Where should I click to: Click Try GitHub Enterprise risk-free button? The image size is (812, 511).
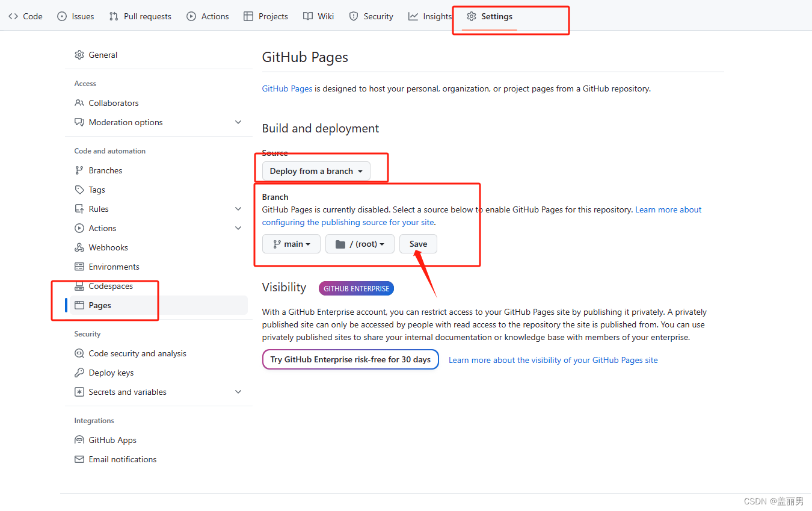pyautogui.click(x=351, y=359)
